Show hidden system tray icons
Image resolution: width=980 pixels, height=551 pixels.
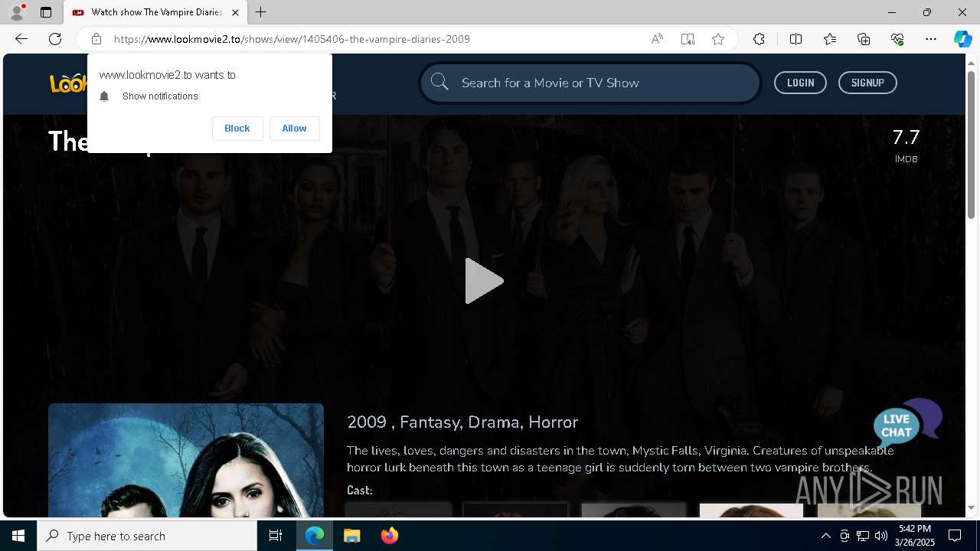pyautogui.click(x=825, y=536)
